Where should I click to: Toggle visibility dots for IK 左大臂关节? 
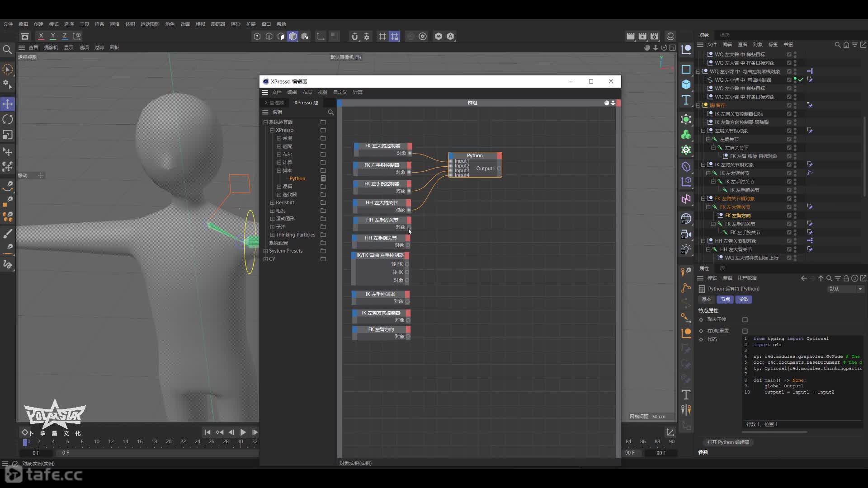click(x=795, y=173)
